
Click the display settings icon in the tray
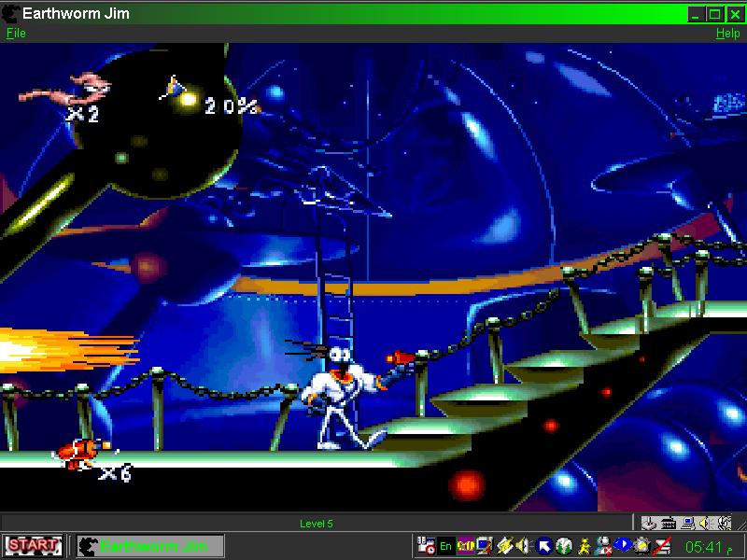coord(483,546)
